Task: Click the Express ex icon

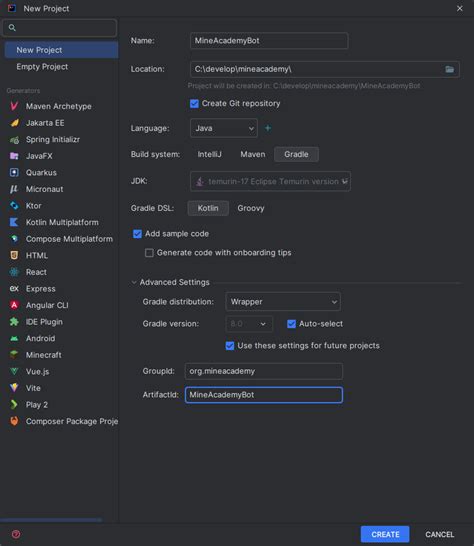Action: tap(14, 288)
